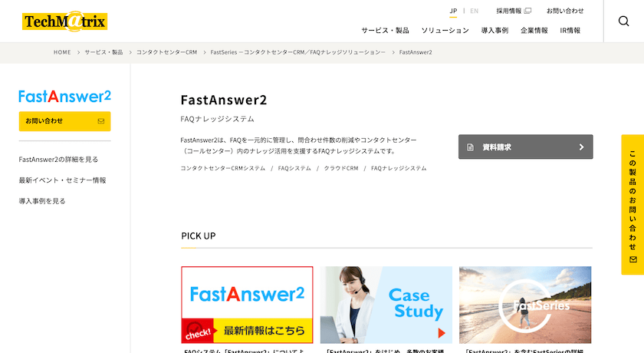
Task: Click the FastSeries breadcrumb link
Action: coord(297,52)
